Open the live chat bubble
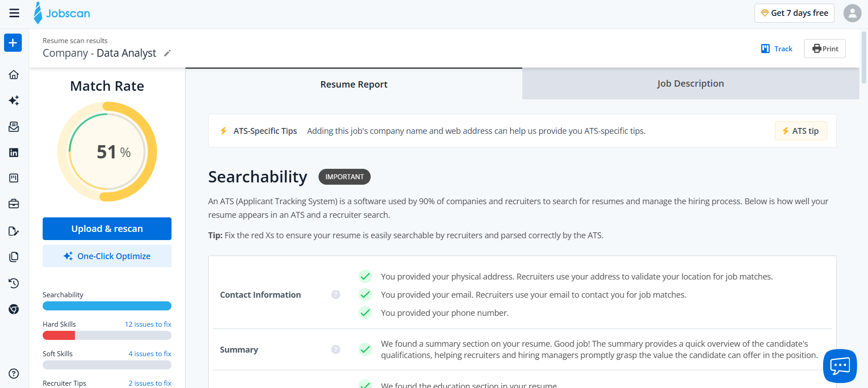Viewport: 868px width, 388px height. pos(840,366)
